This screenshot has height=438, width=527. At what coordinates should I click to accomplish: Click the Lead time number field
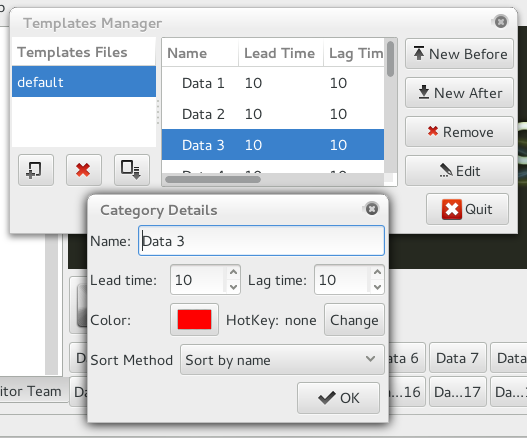tap(198, 280)
